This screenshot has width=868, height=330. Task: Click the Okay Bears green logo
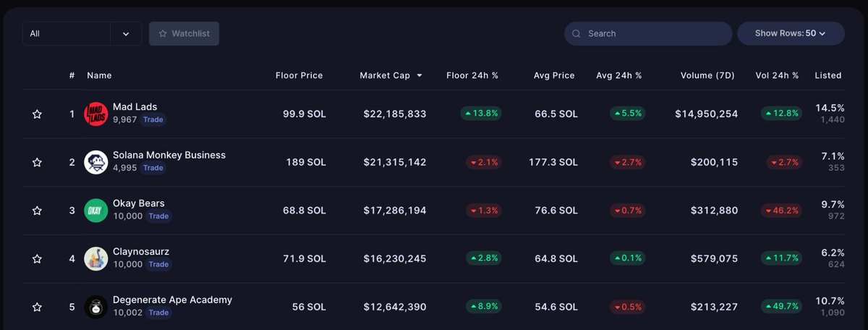coord(96,211)
